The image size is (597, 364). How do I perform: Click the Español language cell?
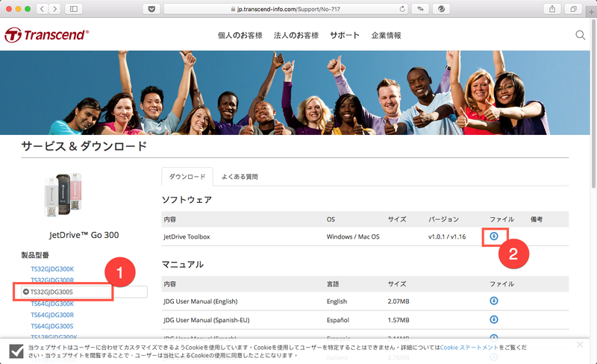coord(338,320)
